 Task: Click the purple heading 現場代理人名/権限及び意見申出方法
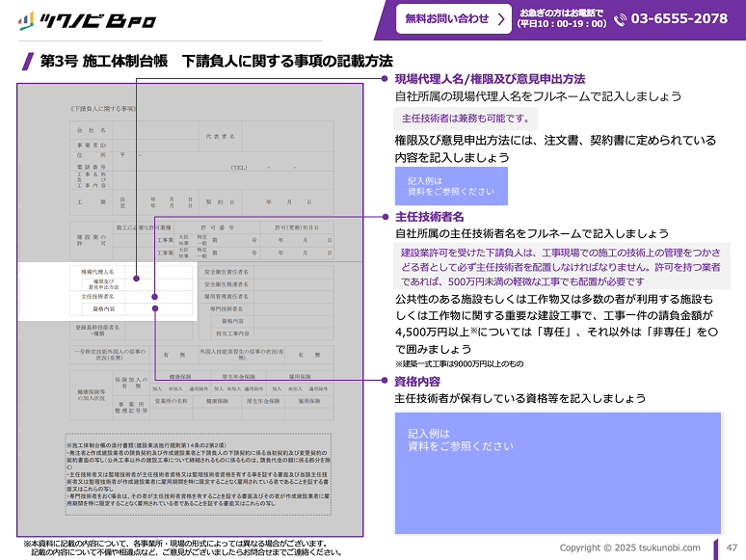[x=490, y=79]
